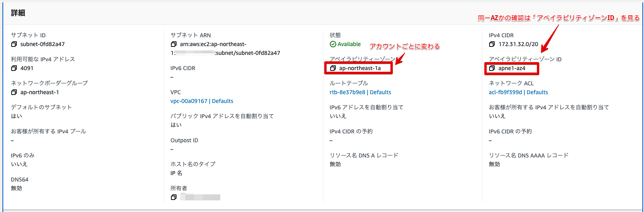644x212 pixels.
Task: Click the IPv6 のみ label
Action: click(x=22, y=155)
